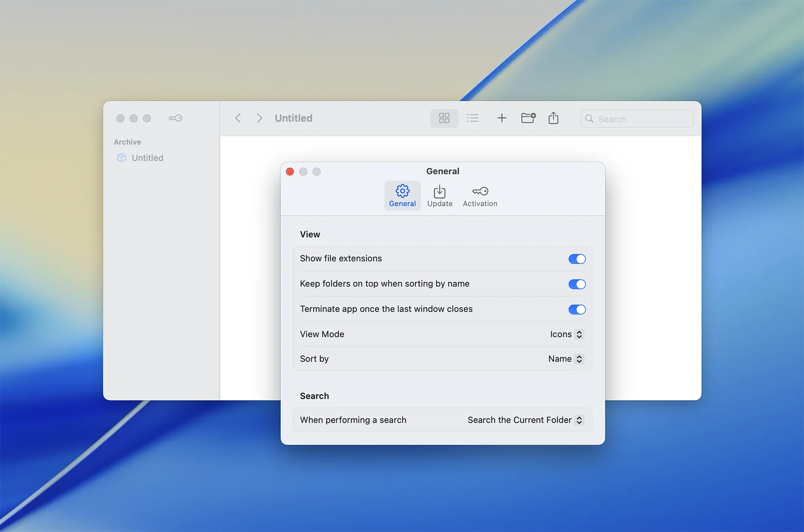
Task: Click the plus add button
Action: (x=501, y=118)
